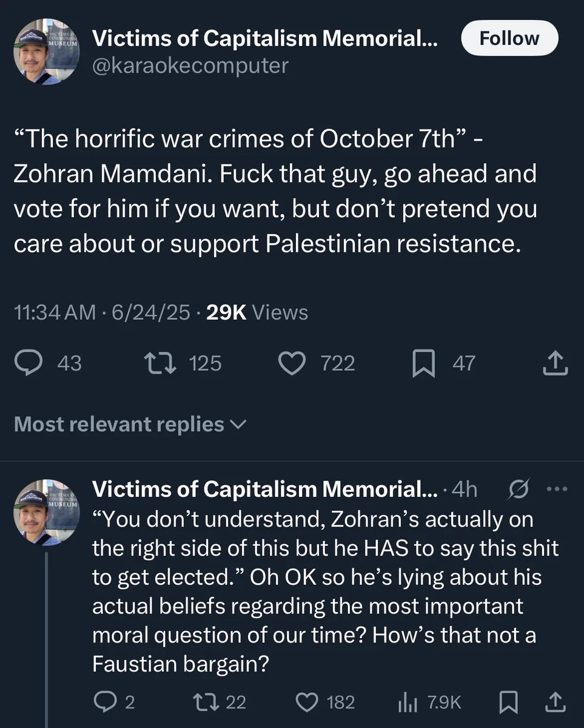Open the reply author's avatar thumbnail
584x728 pixels.
point(47,513)
